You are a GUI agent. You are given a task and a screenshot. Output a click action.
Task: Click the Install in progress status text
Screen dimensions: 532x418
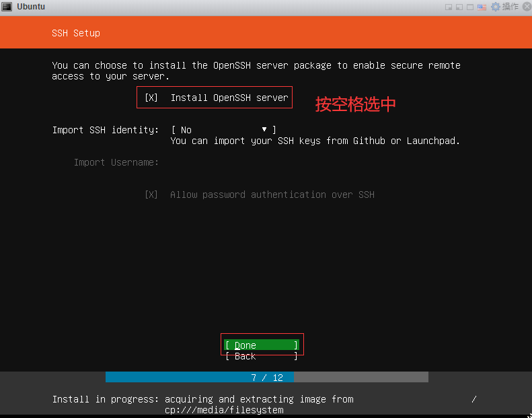click(x=202, y=399)
